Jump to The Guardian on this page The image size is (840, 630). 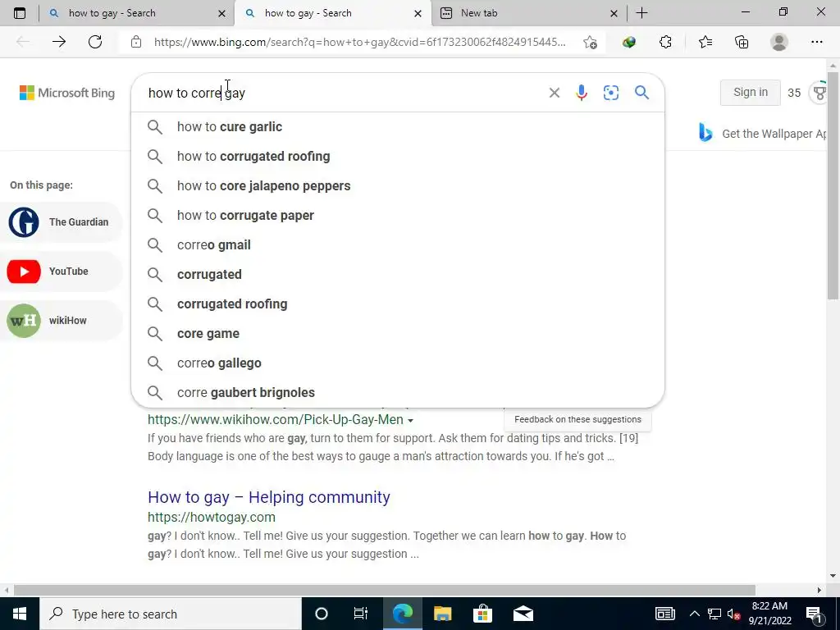coord(61,221)
